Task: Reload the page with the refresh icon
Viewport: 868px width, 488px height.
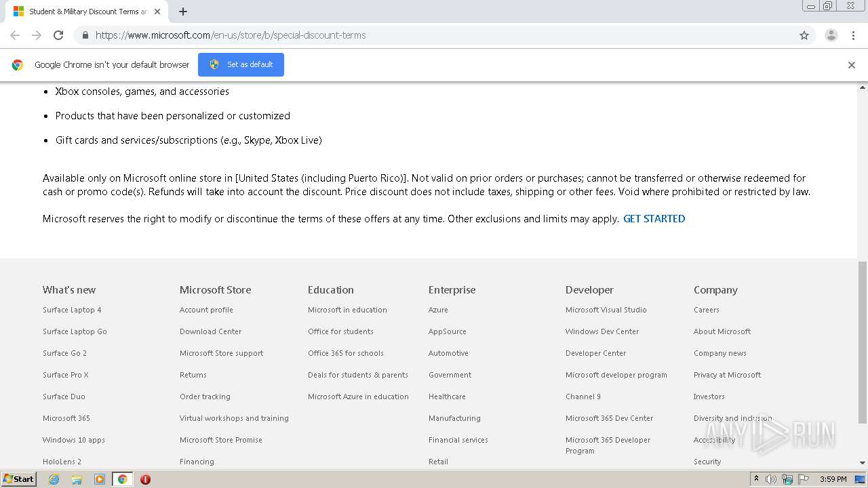Action: click(58, 35)
